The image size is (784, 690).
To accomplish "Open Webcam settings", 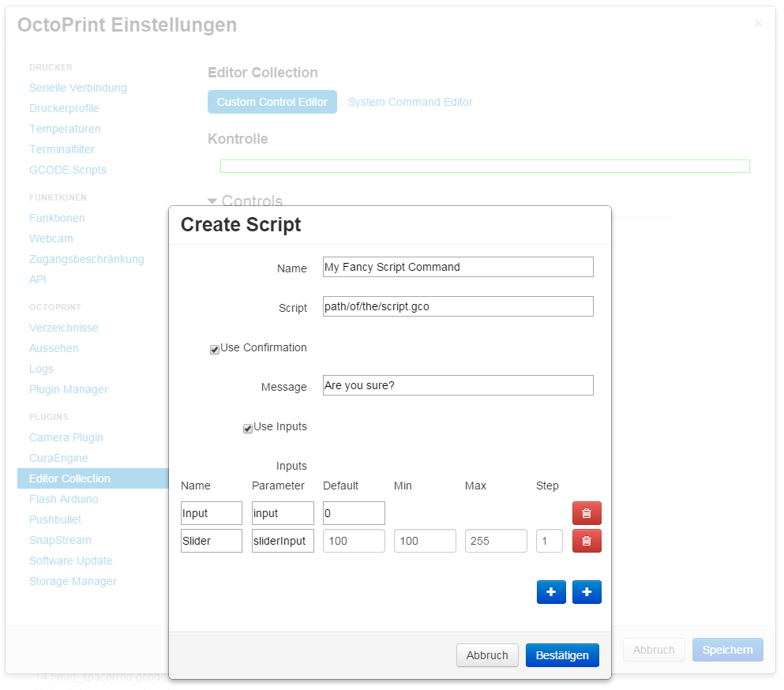I will click(x=51, y=238).
